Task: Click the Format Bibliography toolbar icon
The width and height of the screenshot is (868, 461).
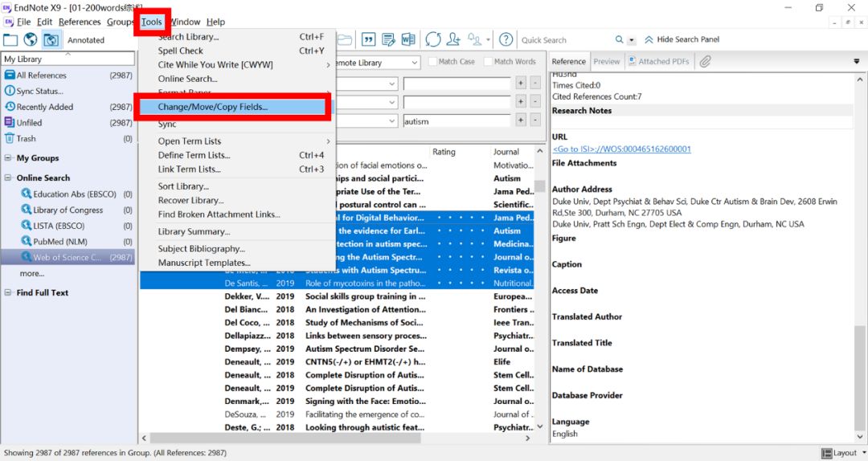Action: (x=389, y=39)
